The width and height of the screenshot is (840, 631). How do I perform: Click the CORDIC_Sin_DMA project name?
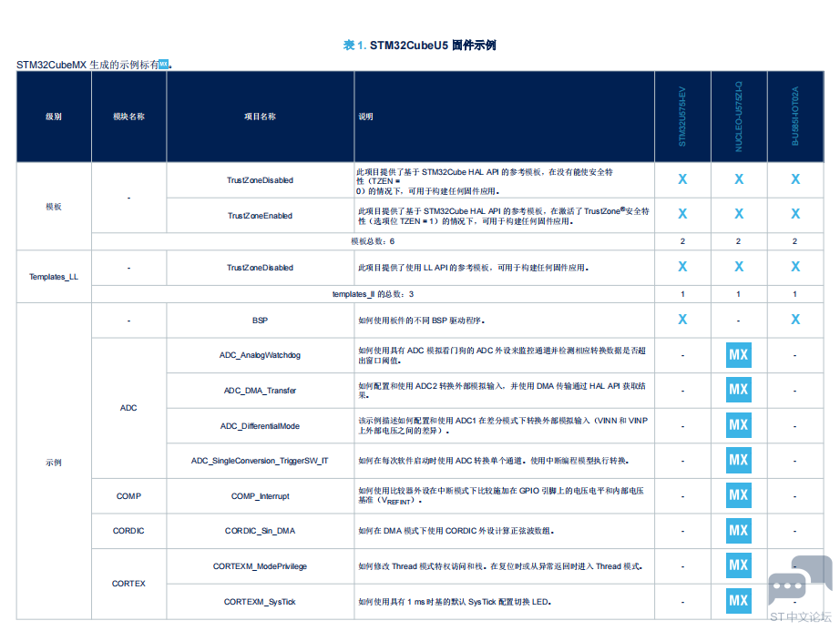(260, 531)
